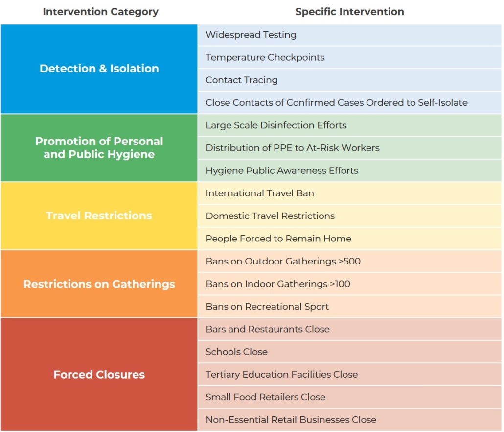Click Close Contacts Ordered to Self-Isolate row

349,102
